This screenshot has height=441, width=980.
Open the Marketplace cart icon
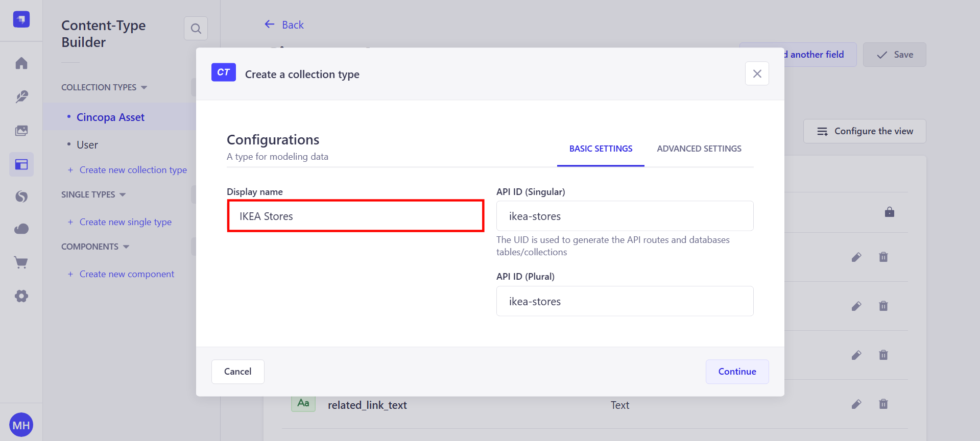pyautogui.click(x=21, y=262)
